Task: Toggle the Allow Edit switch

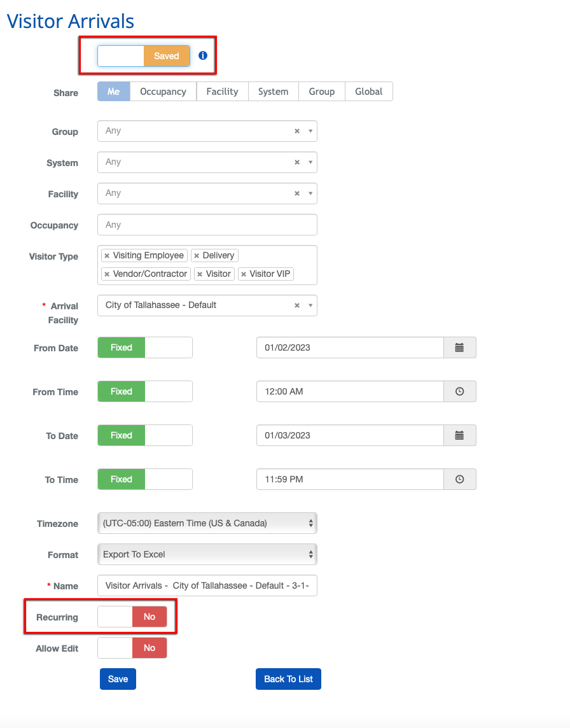Action: 132,648
